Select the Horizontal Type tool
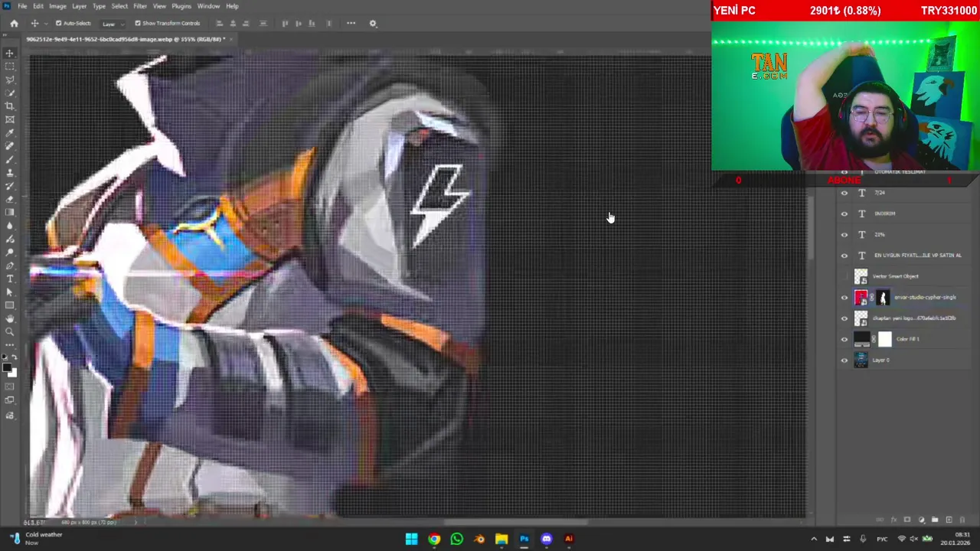This screenshot has height=551, width=980. (x=10, y=279)
